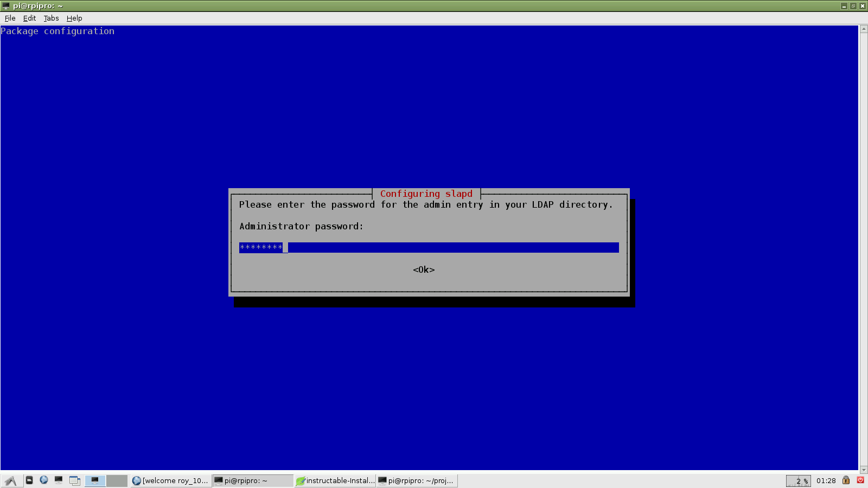Switch to the pi@rpipro: ~ taskbar window

point(252,480)
